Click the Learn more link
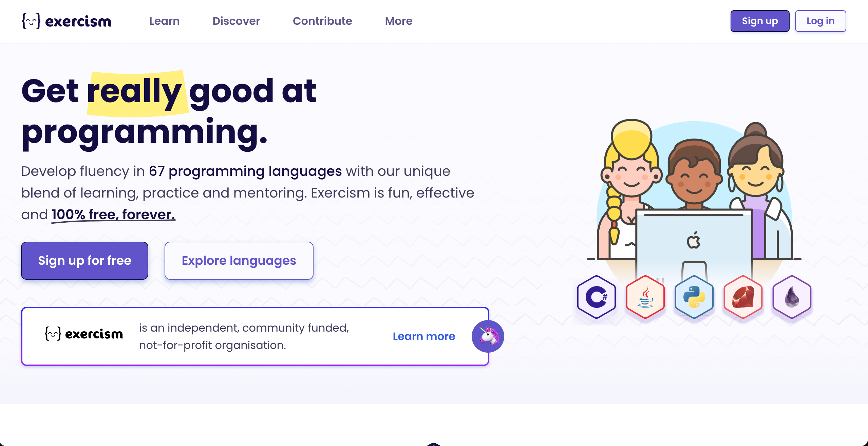 tap(423, 336)
